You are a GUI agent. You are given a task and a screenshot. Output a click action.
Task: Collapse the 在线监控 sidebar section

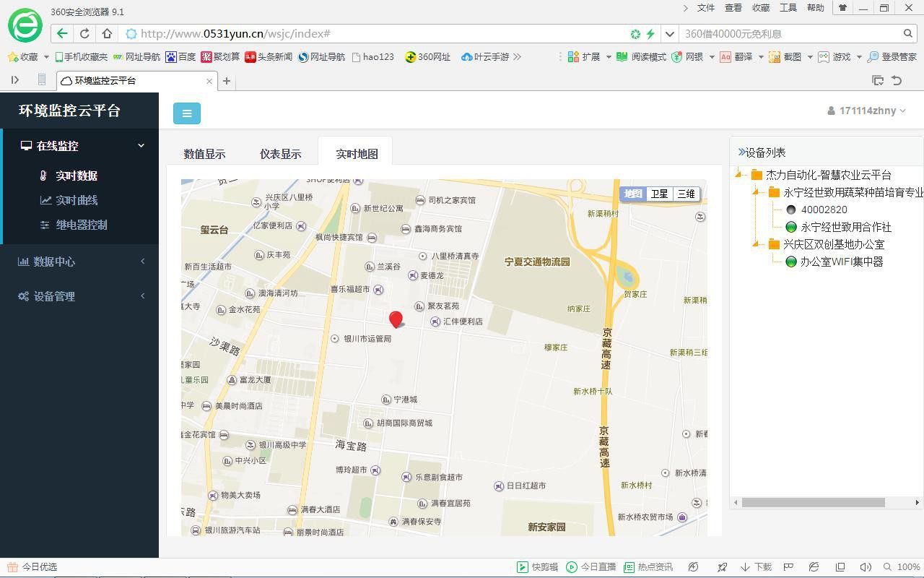[81, 145]
